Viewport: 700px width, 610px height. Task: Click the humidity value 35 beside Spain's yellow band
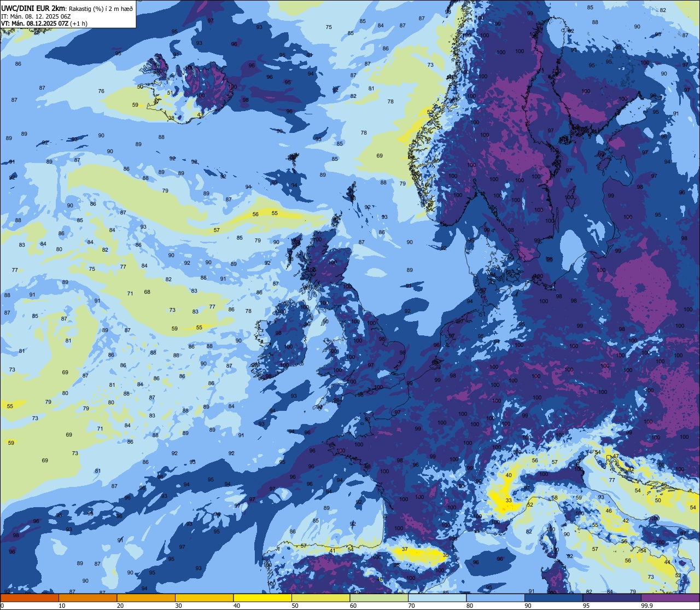[446, 555]
